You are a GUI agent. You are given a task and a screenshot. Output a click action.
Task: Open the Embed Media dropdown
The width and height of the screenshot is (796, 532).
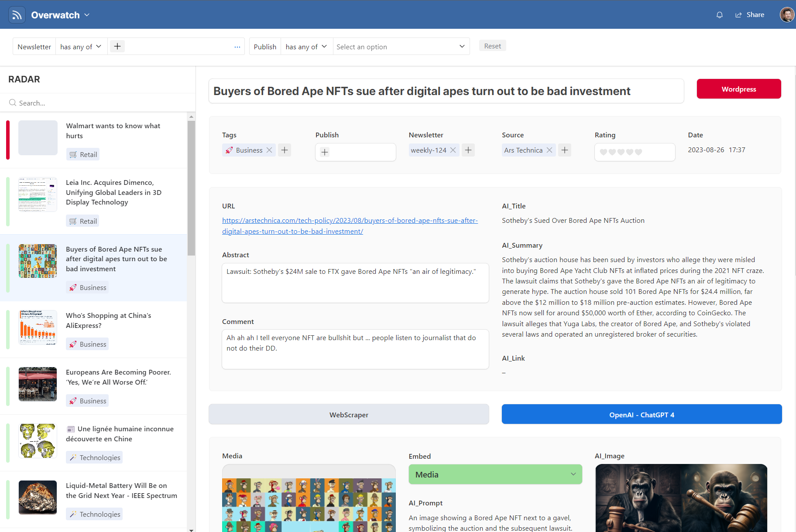495,474
